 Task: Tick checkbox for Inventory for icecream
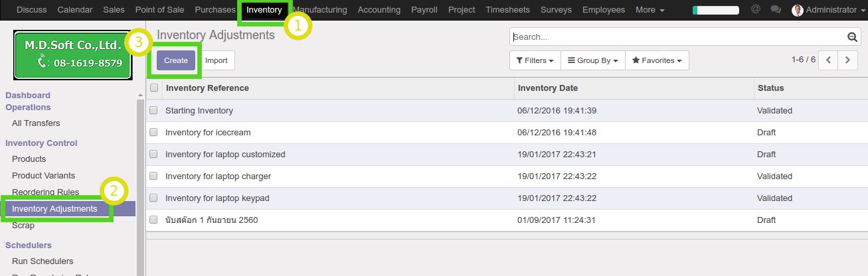[x=154, y=133]
